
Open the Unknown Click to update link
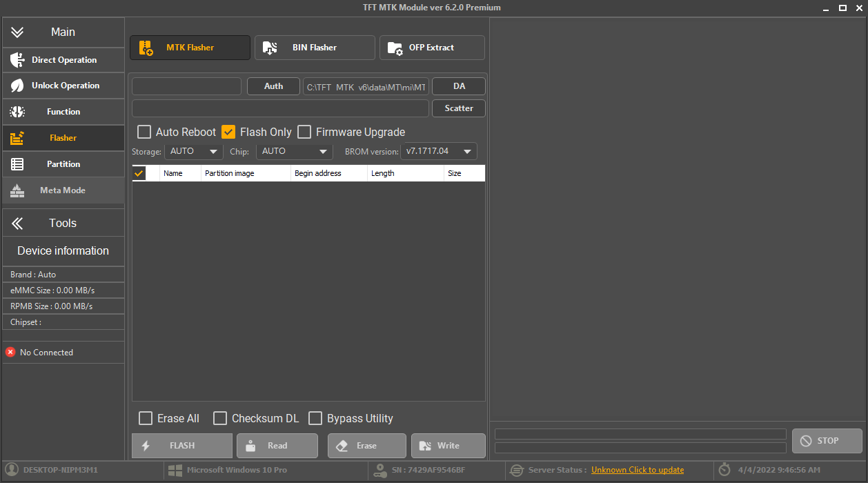point(637,469)
